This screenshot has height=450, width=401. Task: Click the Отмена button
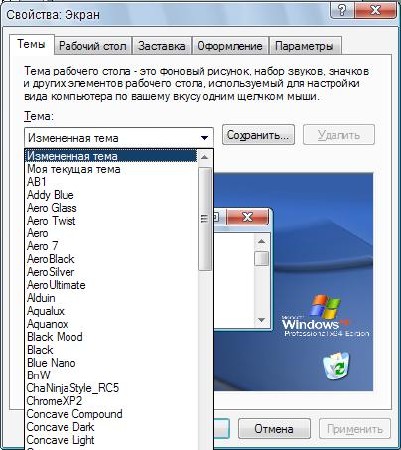click(274, 429)
